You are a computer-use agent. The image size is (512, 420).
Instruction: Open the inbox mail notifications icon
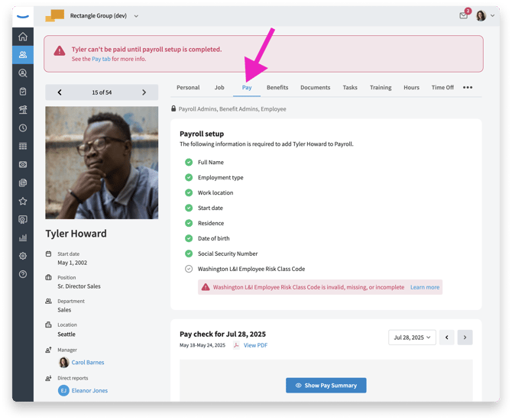464,15
